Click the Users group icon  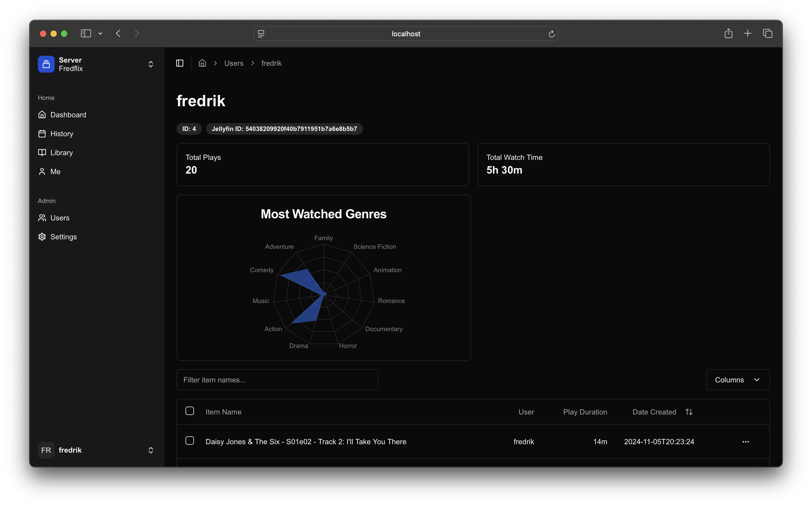point(42,218)
